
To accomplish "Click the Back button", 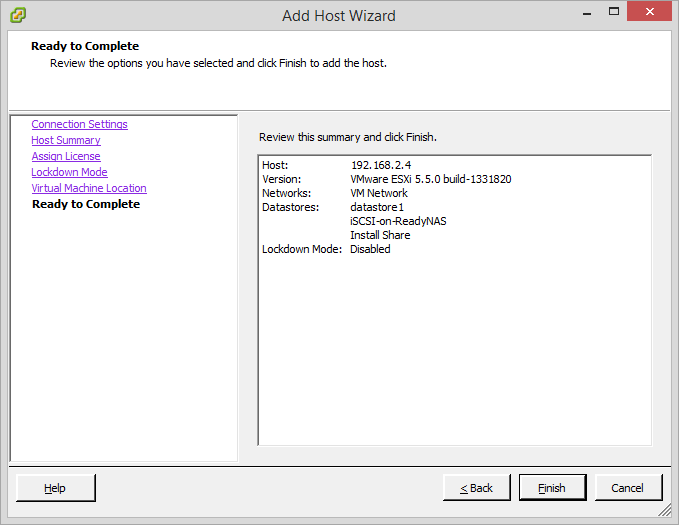I will coord(477,488).
